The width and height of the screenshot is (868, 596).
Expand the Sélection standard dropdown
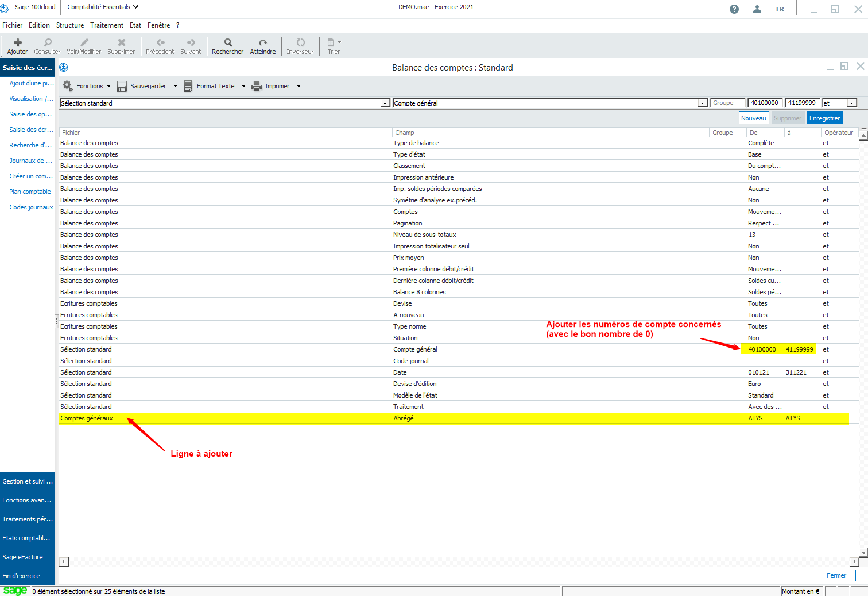pyautogui.click(x=385, y=103)
